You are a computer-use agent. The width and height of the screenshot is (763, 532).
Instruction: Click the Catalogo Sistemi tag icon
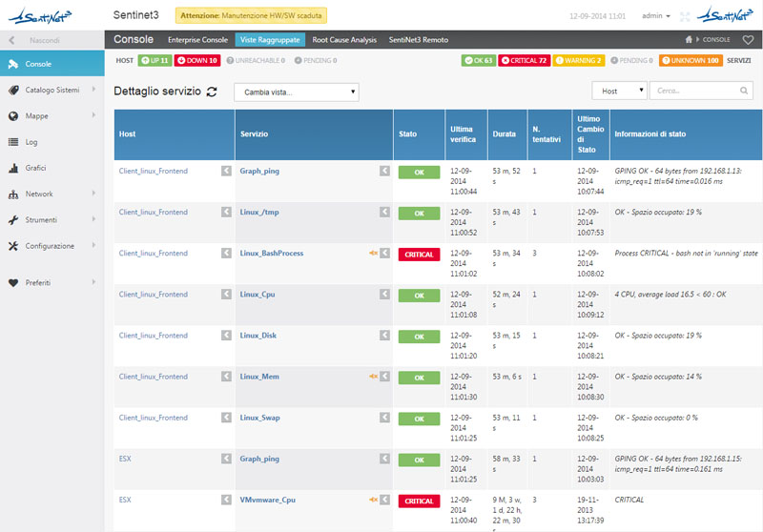point(13,90)
